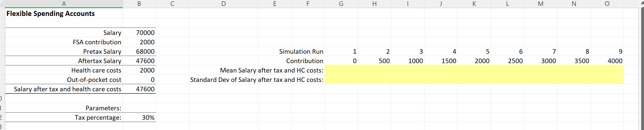Click 'Standard Dev of Salary after tax' label

click(257, 80)
